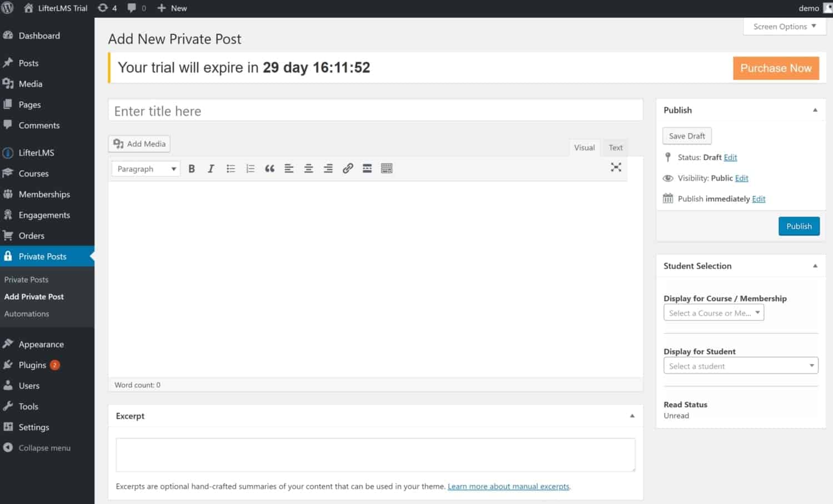Toggle bold formatting

pyautogui.click(x=192, y=169)
